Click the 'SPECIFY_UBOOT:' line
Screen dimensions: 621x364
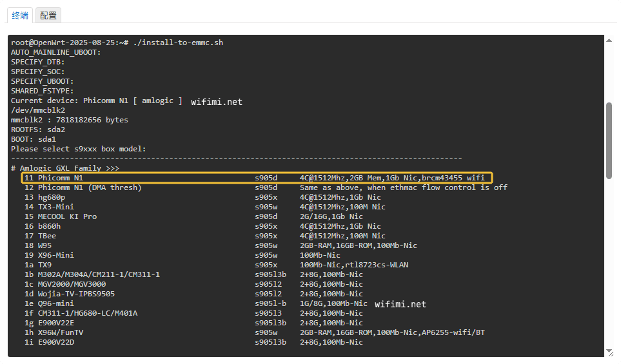pos(43,81)
